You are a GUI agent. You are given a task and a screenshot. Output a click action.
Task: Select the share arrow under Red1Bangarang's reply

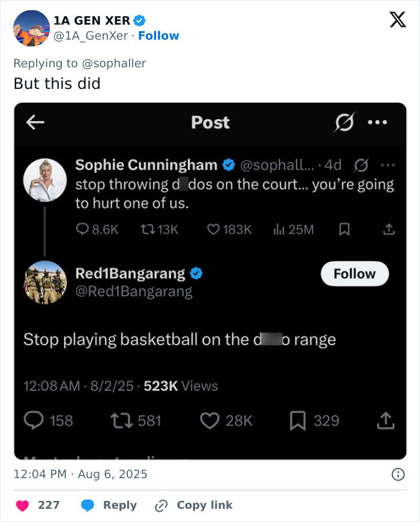coord(385,420)
